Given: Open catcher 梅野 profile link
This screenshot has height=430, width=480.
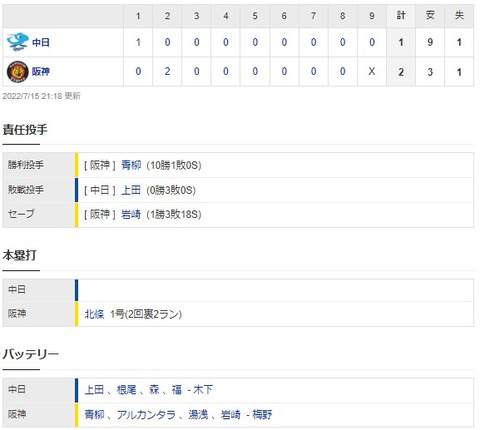Looking at the screenshot, I should [x=262, y=414].
